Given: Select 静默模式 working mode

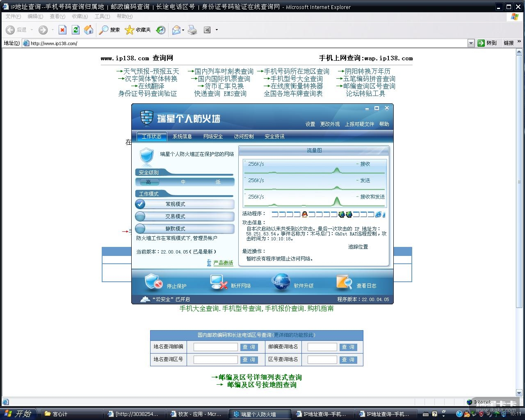Looking at the screenshot, I should click(185, 228).
